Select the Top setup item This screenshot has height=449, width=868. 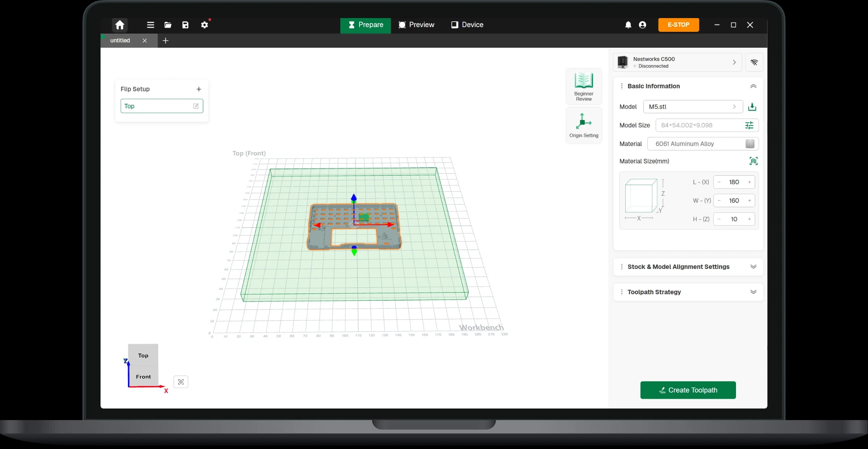162,106
